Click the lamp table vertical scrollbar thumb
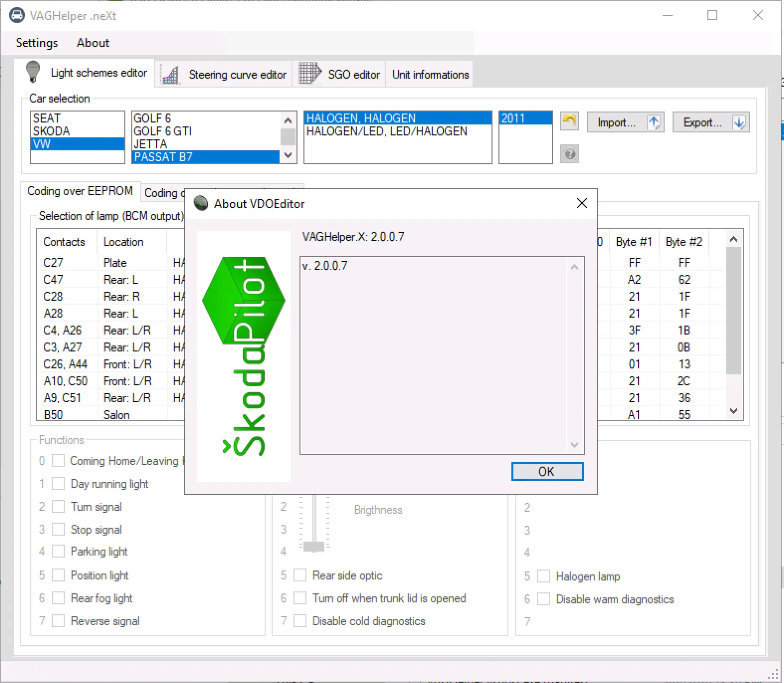This screenshot has height=683, width=784. click(x=734, y=311)
